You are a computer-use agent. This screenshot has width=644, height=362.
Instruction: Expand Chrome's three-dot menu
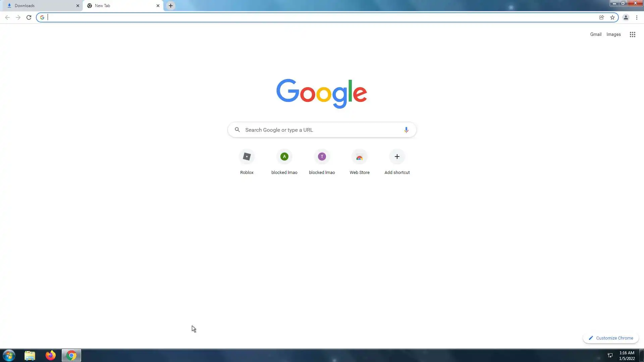(x=637, y=17)
